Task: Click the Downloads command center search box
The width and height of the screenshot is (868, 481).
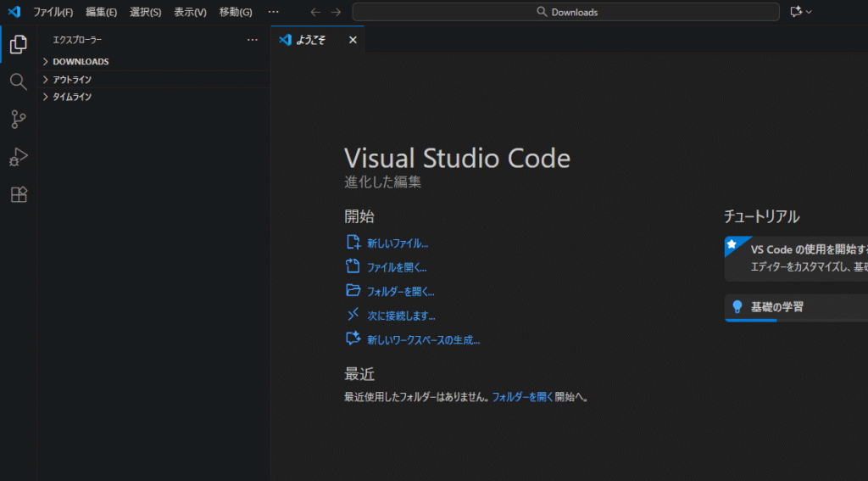Action: click(x=565, y=12)
